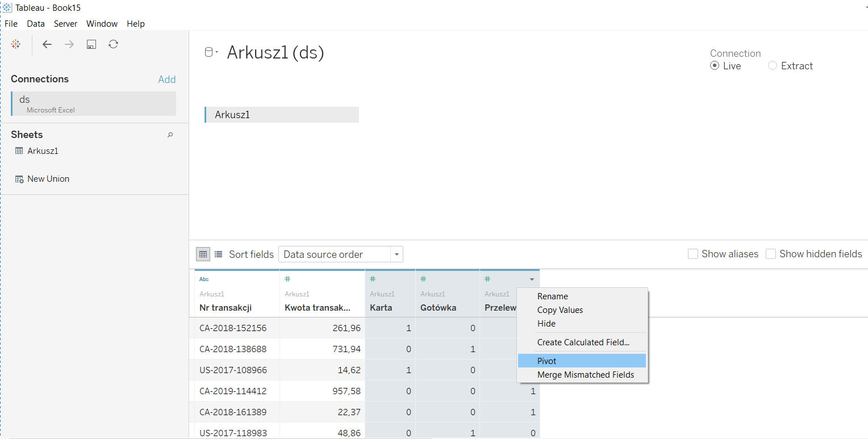
Task: Enable the Show hidden fields checkbox
Action: pyautogui.click(x=771, y=254)
